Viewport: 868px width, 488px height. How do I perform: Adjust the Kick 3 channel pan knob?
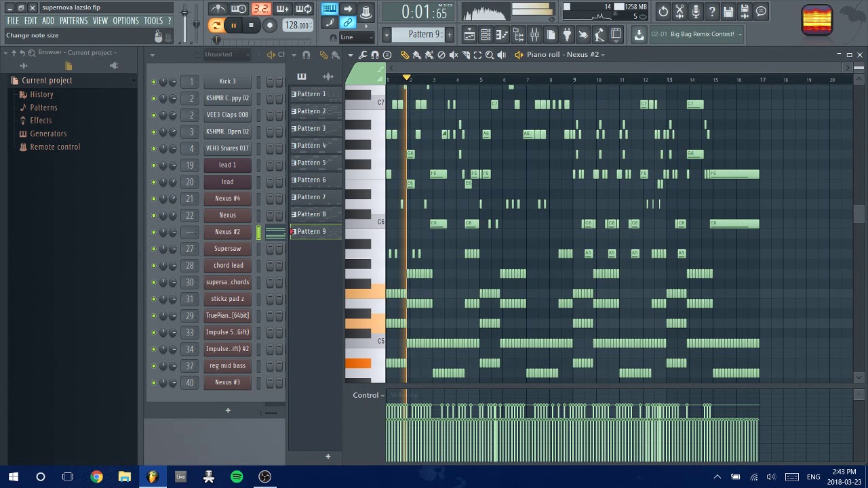(163, 82)
